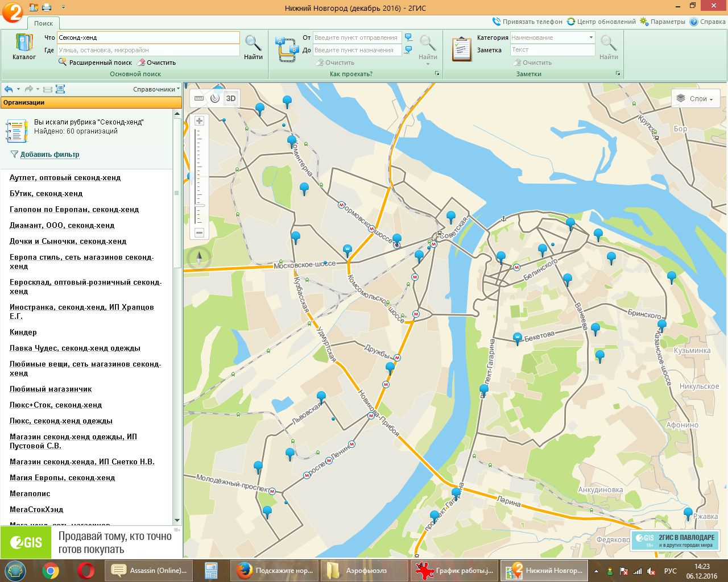Switch to the Аэрофьюэлз folder taskbar item

pos(364,571)
